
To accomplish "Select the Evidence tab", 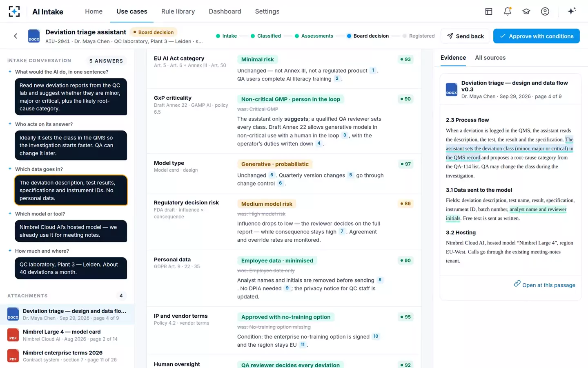I will pos(453,58).
